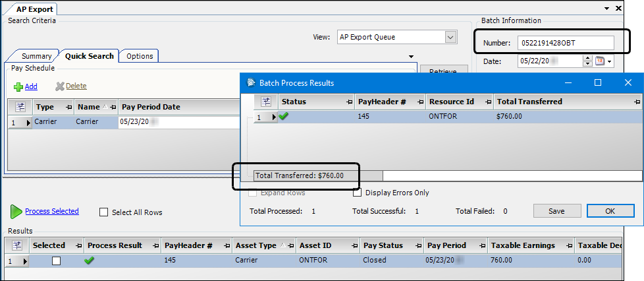Viewport: 644px width, 281px height.
Task: Open the View dropdown showing AP Export Queue
Action: coord(450,38)
